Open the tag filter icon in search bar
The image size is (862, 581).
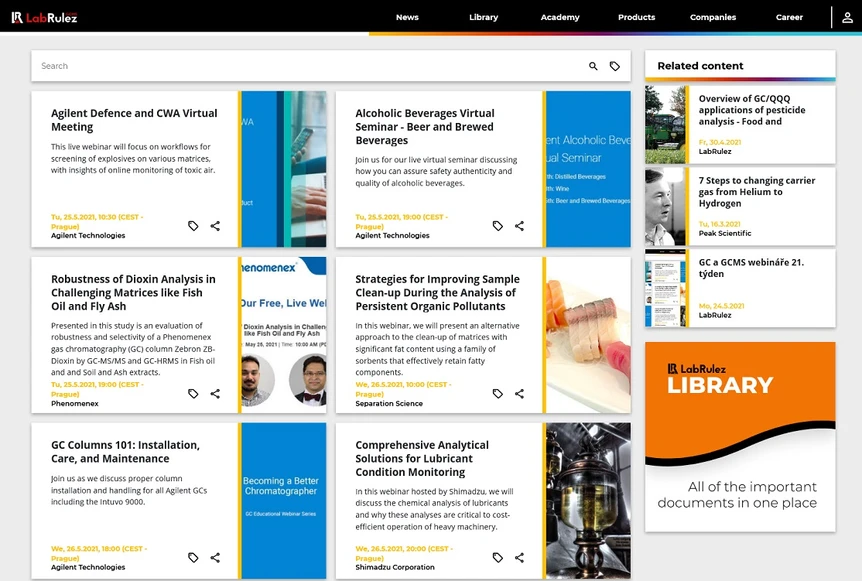click(615, 66)
